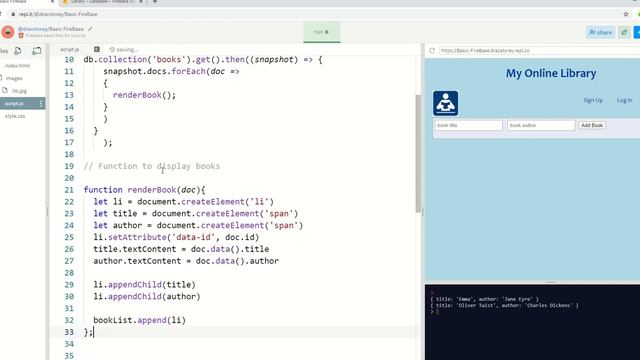Image resolution: width=640 pixels, height=360 pixels.
Task: Click the add folder icon in files panel
Action: 37,51
